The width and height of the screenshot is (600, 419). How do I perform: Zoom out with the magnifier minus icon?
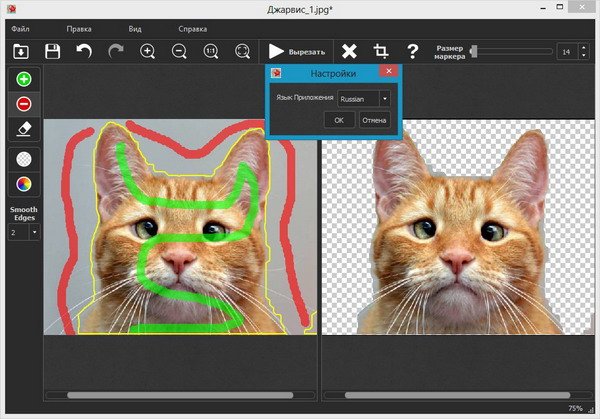pyautogui.click(x=179, y=51)
